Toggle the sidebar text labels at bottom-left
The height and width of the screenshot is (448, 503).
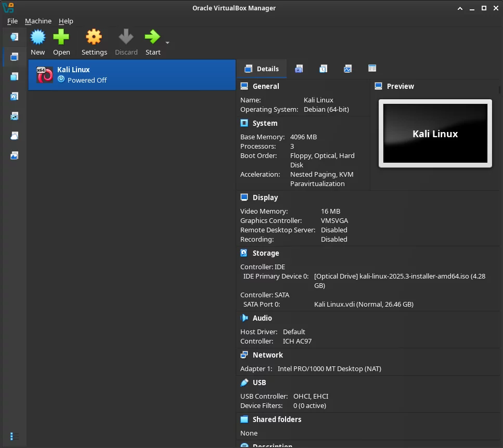point(14,436)
